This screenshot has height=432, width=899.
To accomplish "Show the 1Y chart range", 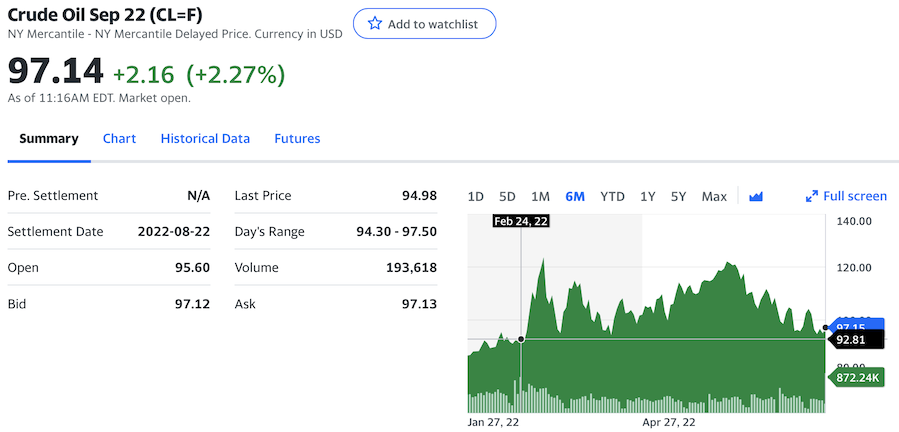I will point(648,196).
